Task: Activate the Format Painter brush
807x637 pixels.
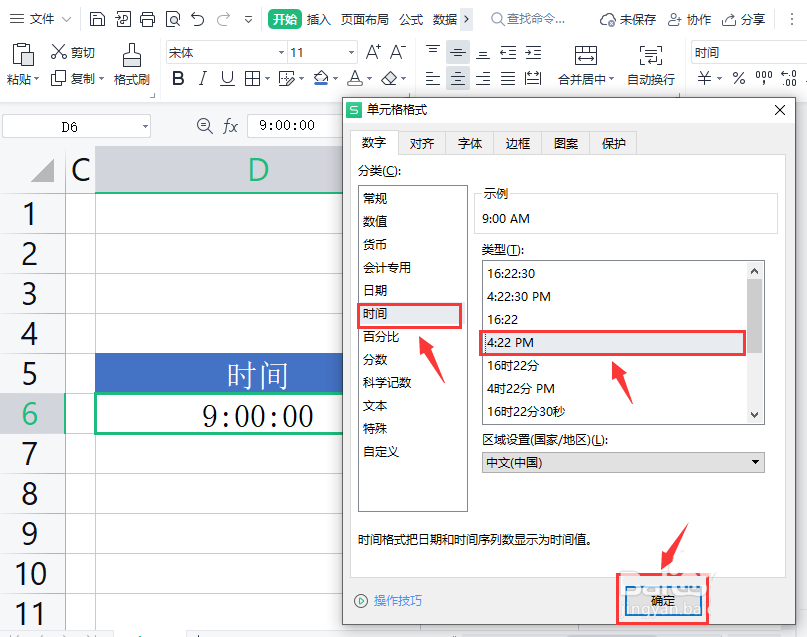Action: (132, 55)
